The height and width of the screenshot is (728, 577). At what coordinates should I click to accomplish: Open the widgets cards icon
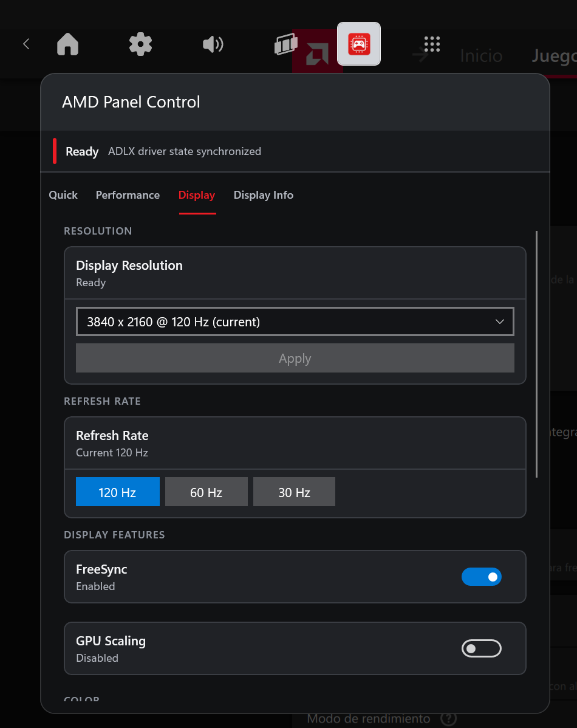pyautogui.click(x=286, y=44)
